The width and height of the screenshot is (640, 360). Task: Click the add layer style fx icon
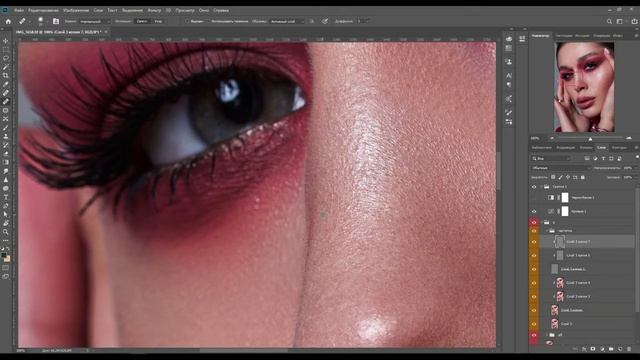[584, 349]
